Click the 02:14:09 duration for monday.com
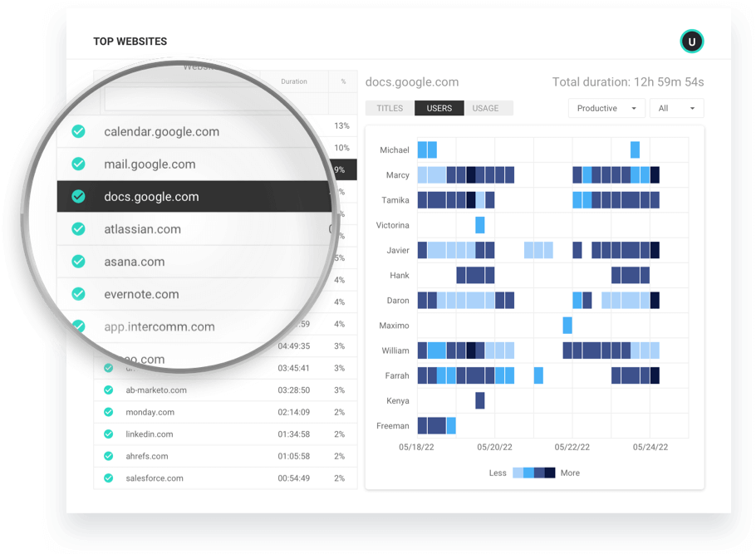Screen dimensions: 756x554 pos(293,412)
